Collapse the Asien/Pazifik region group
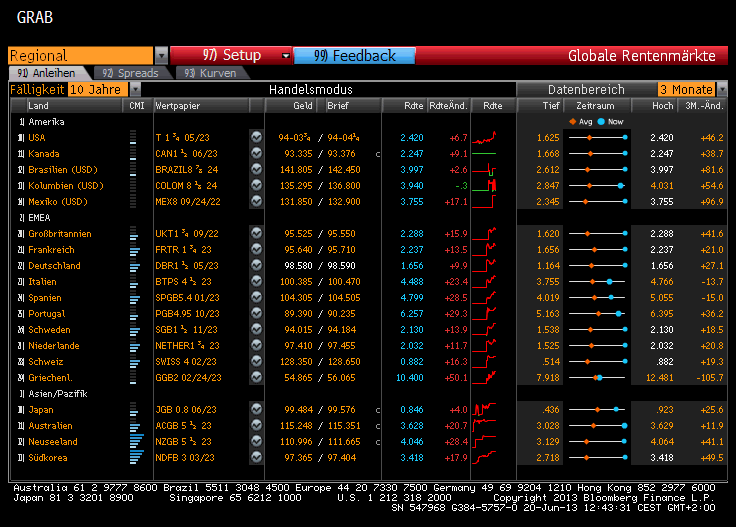The image size is (736, 527). pyautogui.click(x=22, y=394)
